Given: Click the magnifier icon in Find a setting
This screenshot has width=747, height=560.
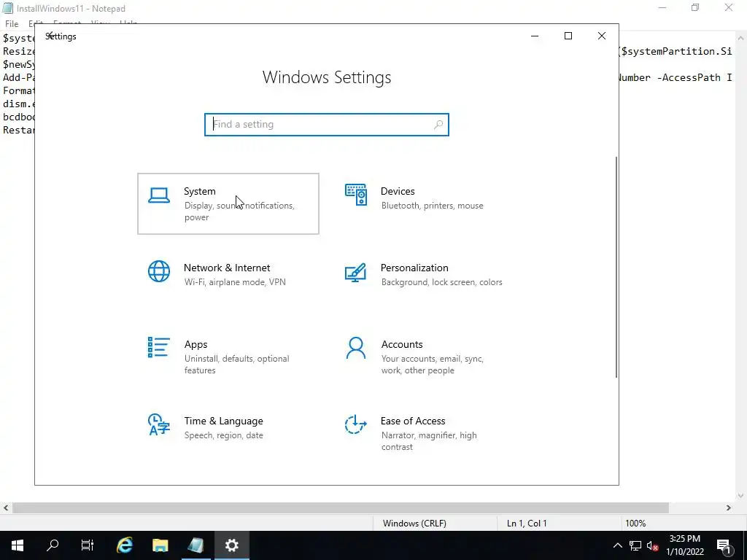Looking at the screenshot, I should click(x=438, y=124).
